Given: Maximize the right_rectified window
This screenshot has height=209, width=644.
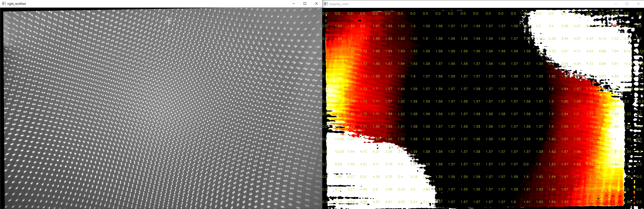Looking at the screenshot, I should pyautogui.click(x=305, y=4).
